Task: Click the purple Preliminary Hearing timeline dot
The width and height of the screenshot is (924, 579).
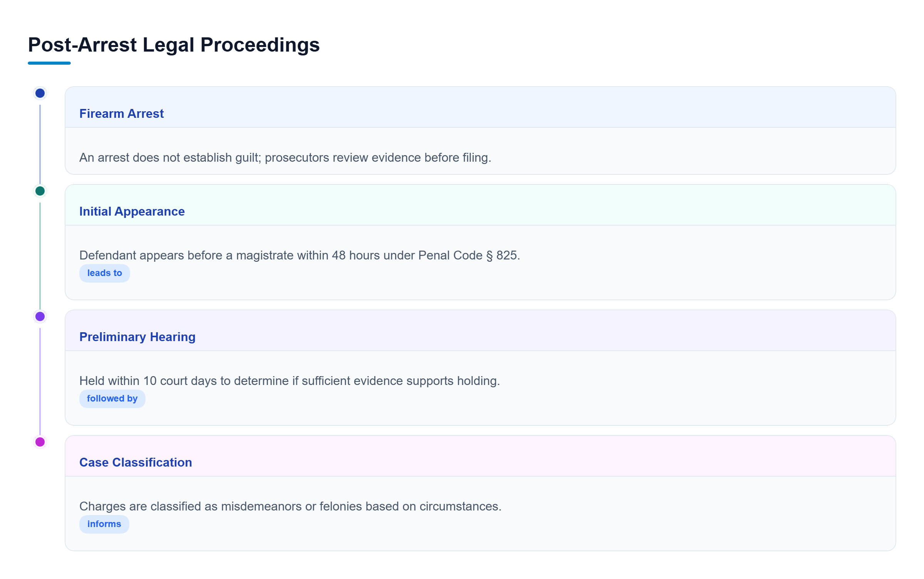Action: click(40, 316)
